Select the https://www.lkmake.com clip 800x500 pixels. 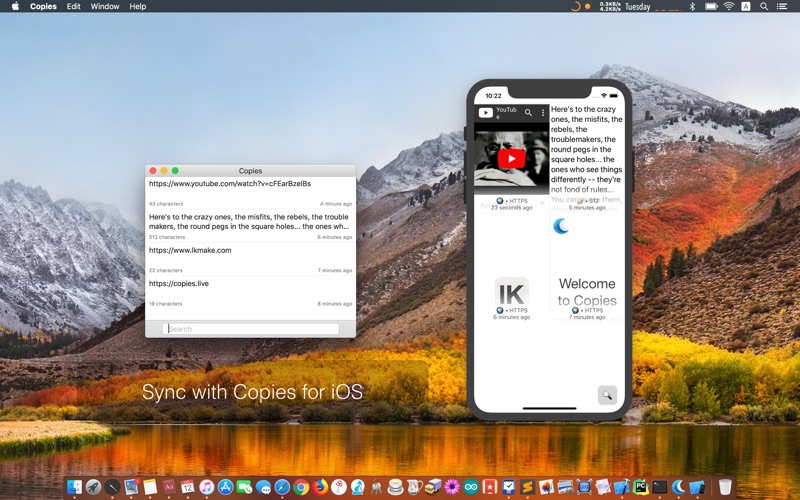[x=251, y=259]
